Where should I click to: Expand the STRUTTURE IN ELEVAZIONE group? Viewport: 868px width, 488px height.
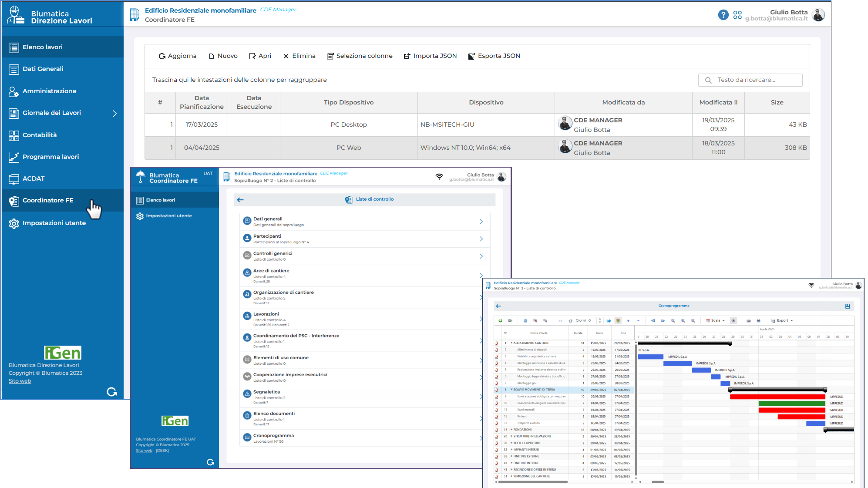511,436
